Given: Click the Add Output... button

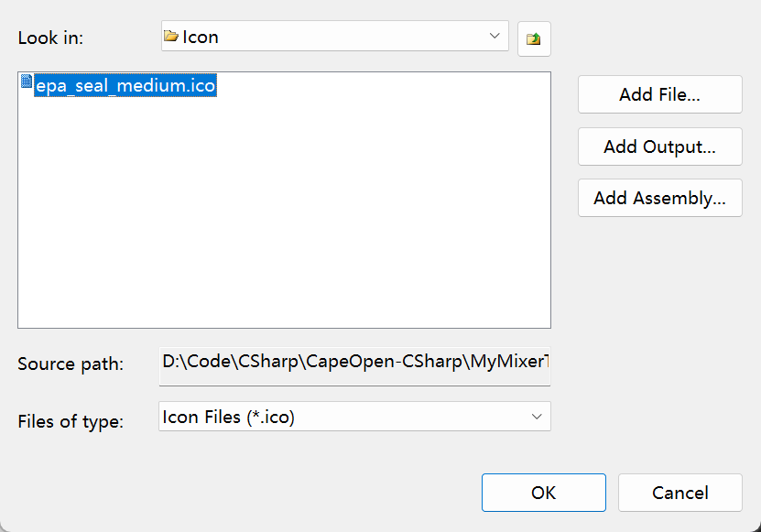Looking at the screenshot, I should click(660, 147).
